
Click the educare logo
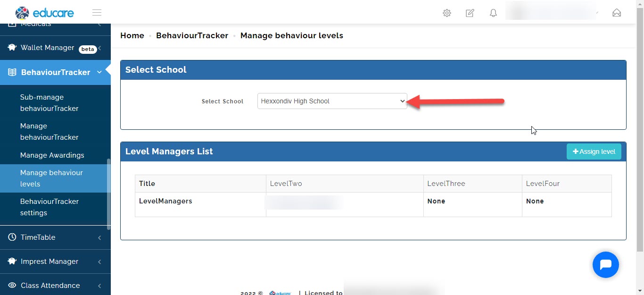(x=45, y=13)
